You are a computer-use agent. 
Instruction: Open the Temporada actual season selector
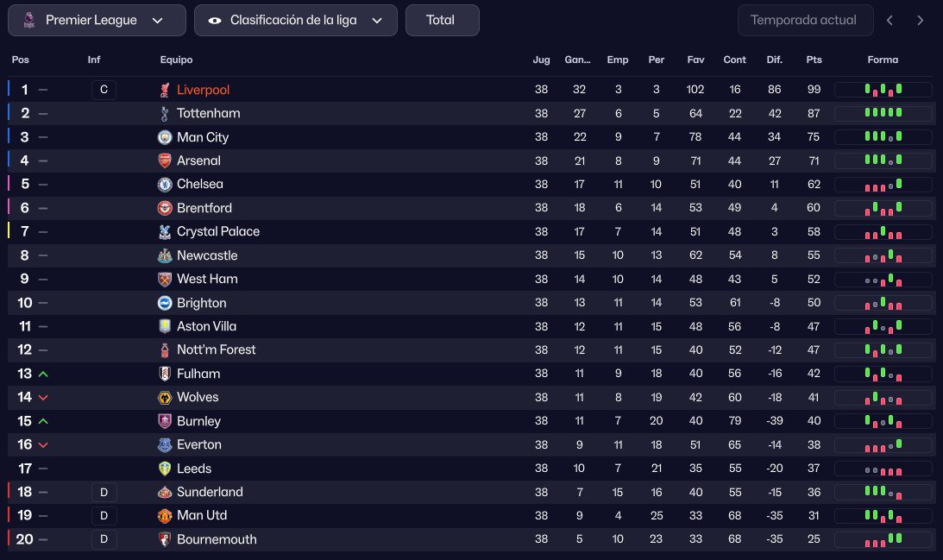(x=805, y=20)
